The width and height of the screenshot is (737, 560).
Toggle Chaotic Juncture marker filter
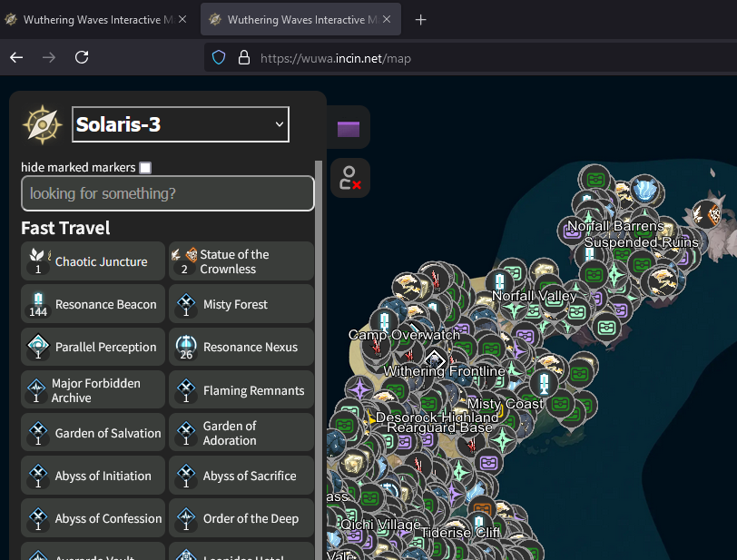coord(93,261)
